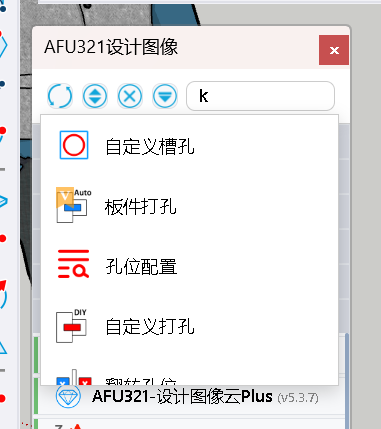
Task: Open the circled down-arrow dropdown icon
Action: point(165,96)
